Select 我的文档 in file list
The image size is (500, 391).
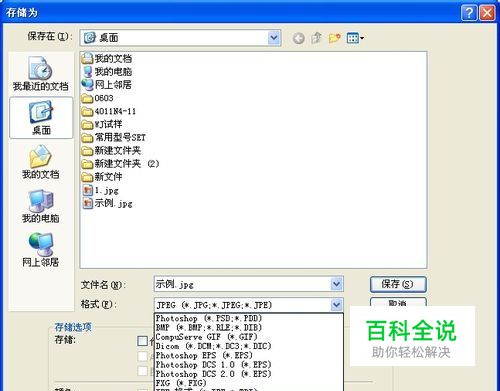click(x=107, y=59)
